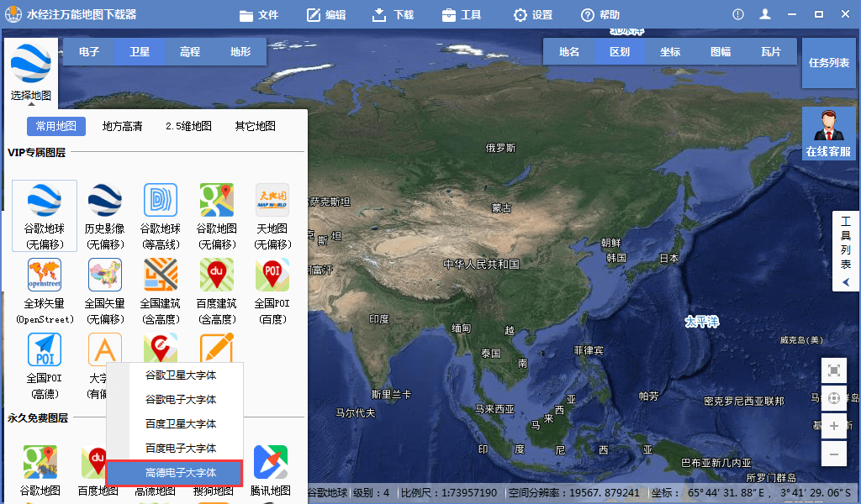Open the 文件 menu

pyautogui.click(x=259, y=15)
